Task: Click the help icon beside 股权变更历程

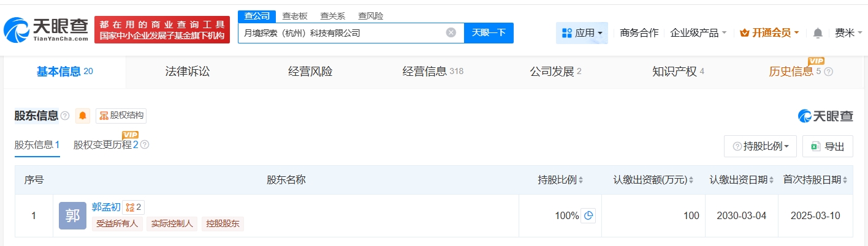Action: tap(145, 145)
